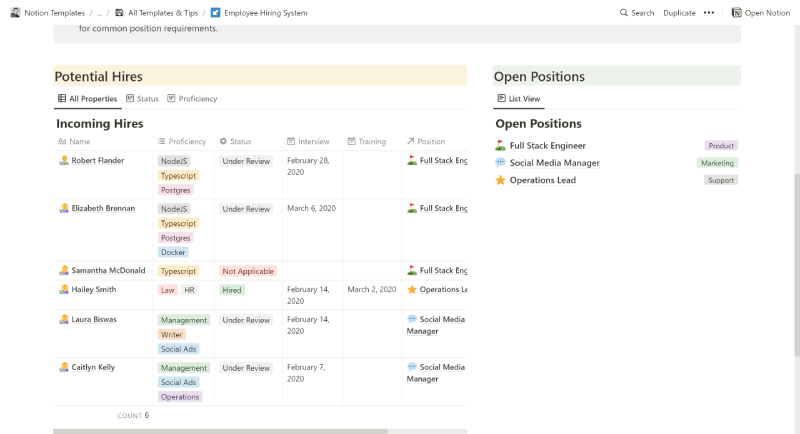Viewport: 800px width, 434px height.
Task: Click the Notion Templates avatar icon
Action: [15, 13]
